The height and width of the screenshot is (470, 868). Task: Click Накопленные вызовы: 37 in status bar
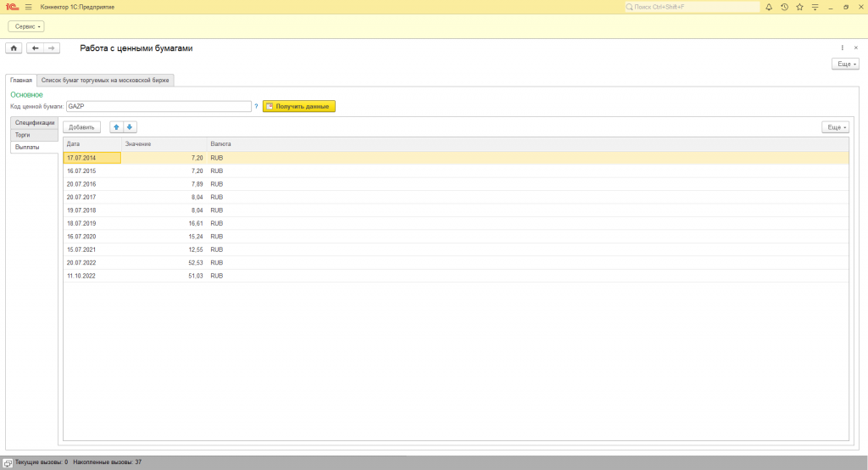pyautogui.click(x=108, y=462)
